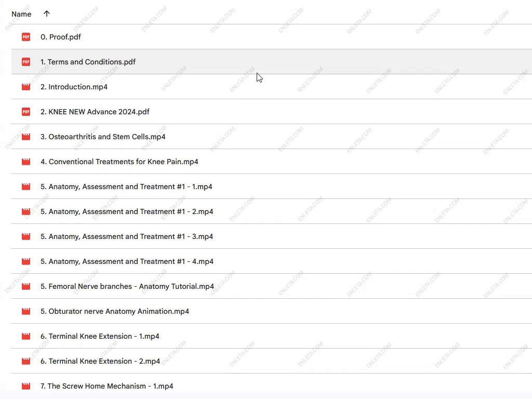Toggle sort direction with the arrow beside Name

click(47, 14)
